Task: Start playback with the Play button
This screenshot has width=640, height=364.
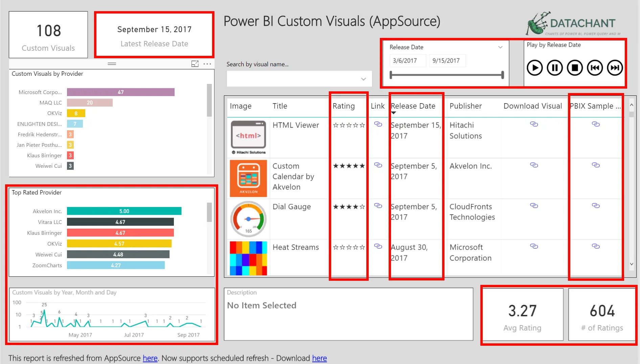Action: [x=534, y=68]
